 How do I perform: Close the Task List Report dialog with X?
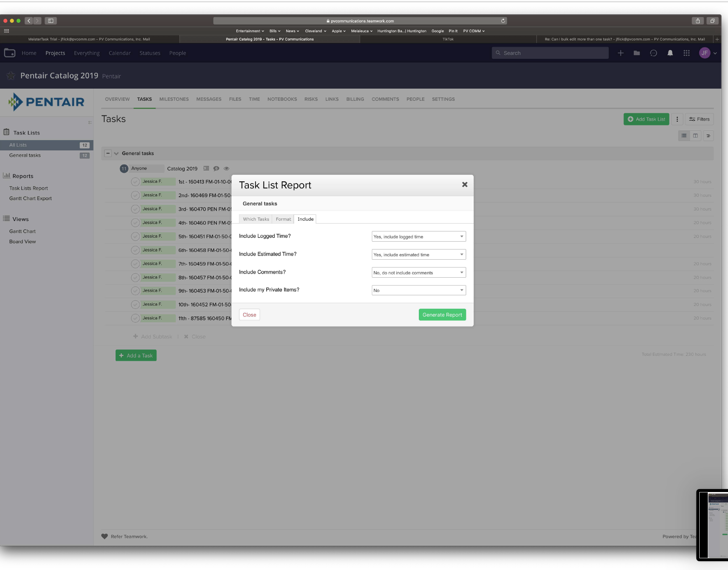coord(464,185)
